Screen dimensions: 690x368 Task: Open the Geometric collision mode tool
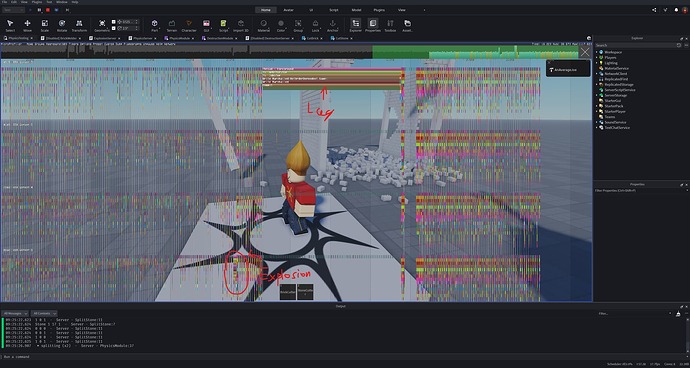102,26
